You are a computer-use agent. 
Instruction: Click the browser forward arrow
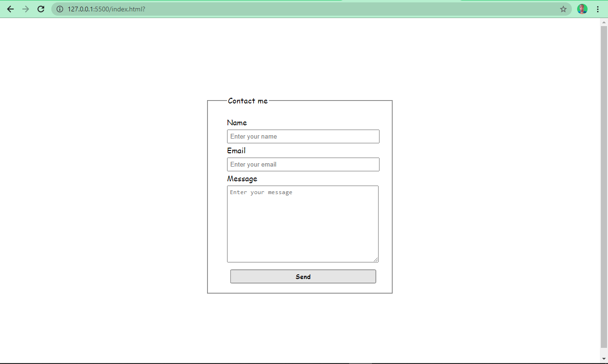coord(26,9)
